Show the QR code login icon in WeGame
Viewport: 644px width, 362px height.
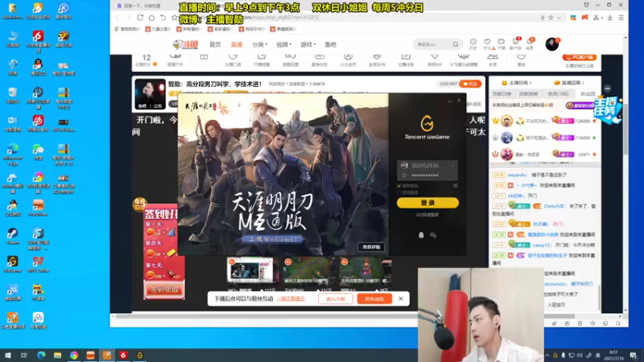click(x=456, y=186)
